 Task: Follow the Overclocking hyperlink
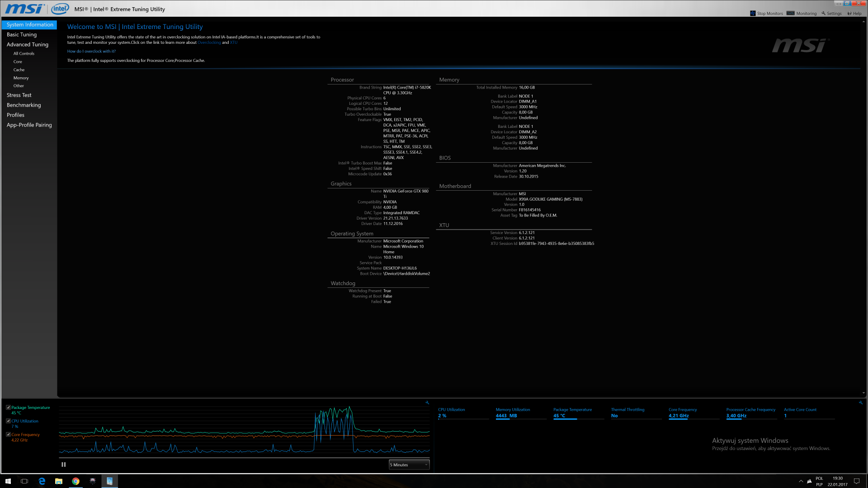(209, 42)
